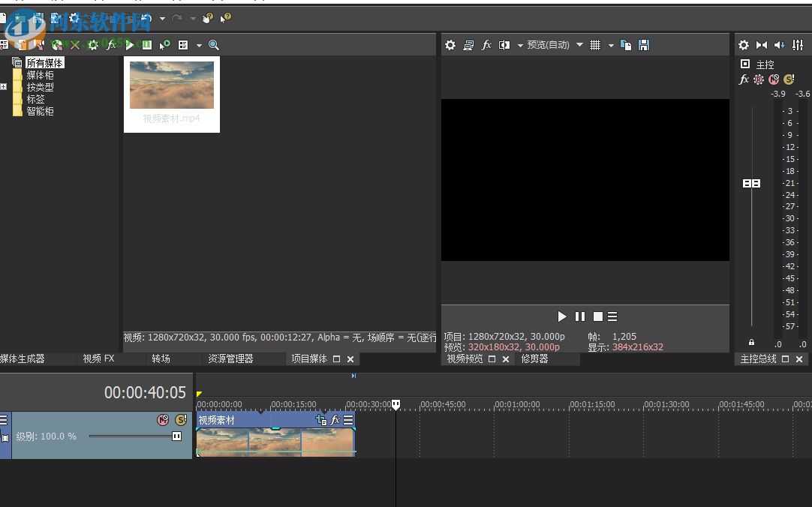Click the track level slider handle
812x507 pixels.
pos(176,436)
